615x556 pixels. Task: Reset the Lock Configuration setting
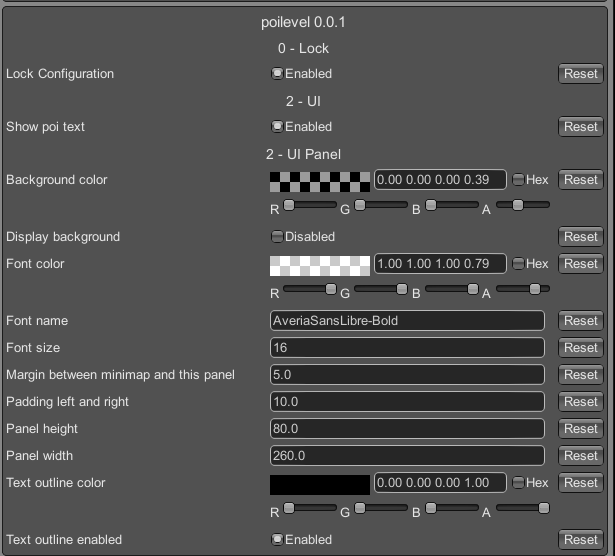click(x=580, y=74)
